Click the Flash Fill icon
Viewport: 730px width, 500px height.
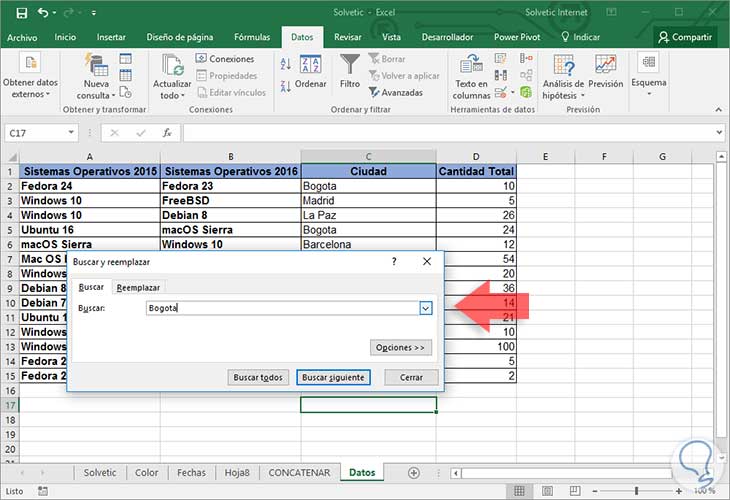500,59
